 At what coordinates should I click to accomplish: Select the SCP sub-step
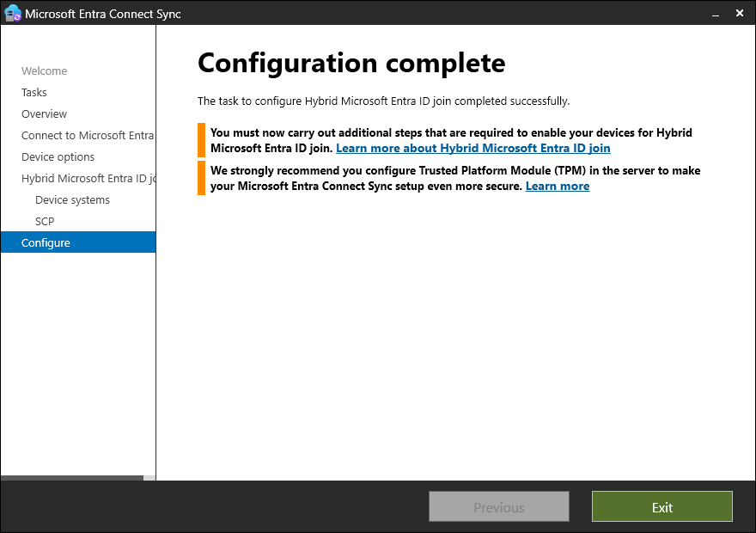tap(45, 222)
